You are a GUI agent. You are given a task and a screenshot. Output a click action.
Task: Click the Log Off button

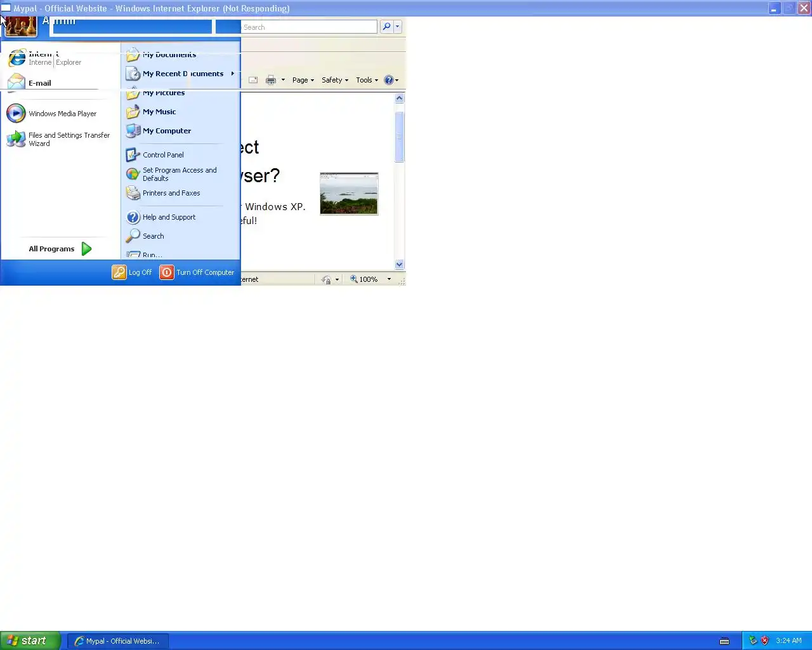(132, 272)
